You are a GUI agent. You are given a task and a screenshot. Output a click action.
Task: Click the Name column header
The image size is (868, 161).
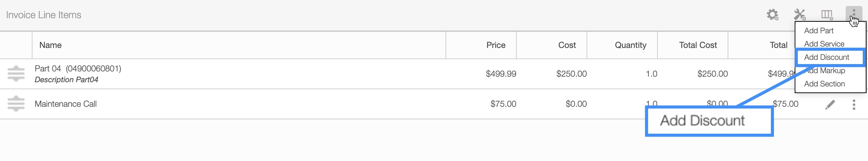(51, 45)
